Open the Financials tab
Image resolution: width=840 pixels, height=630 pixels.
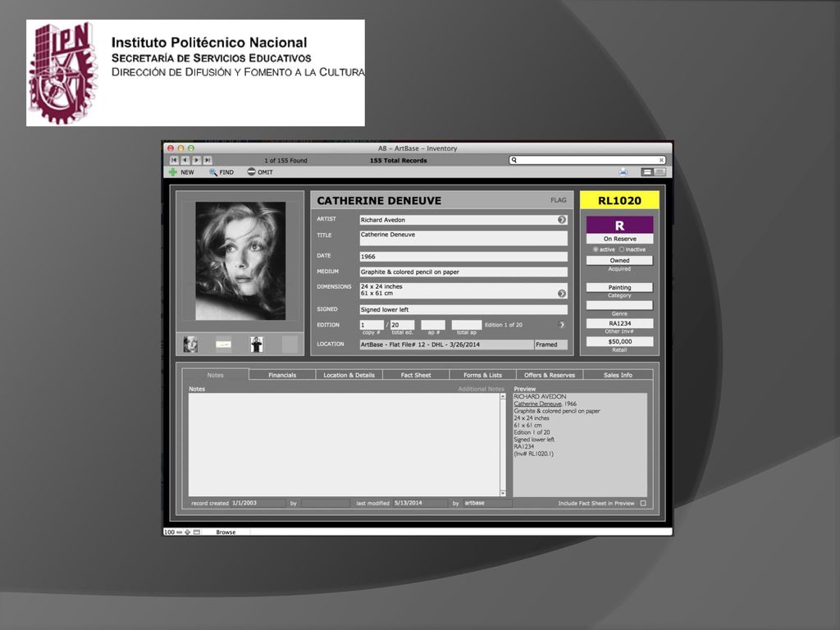(x=282, y=375)
